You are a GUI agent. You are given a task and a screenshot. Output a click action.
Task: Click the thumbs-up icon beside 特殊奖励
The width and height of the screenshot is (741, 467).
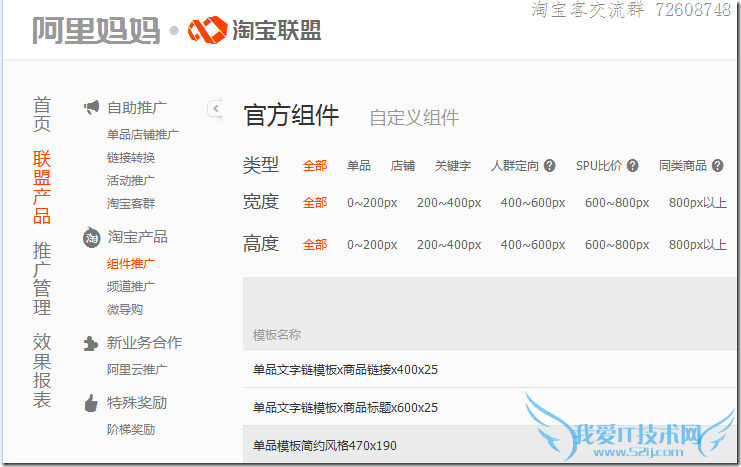91,403
